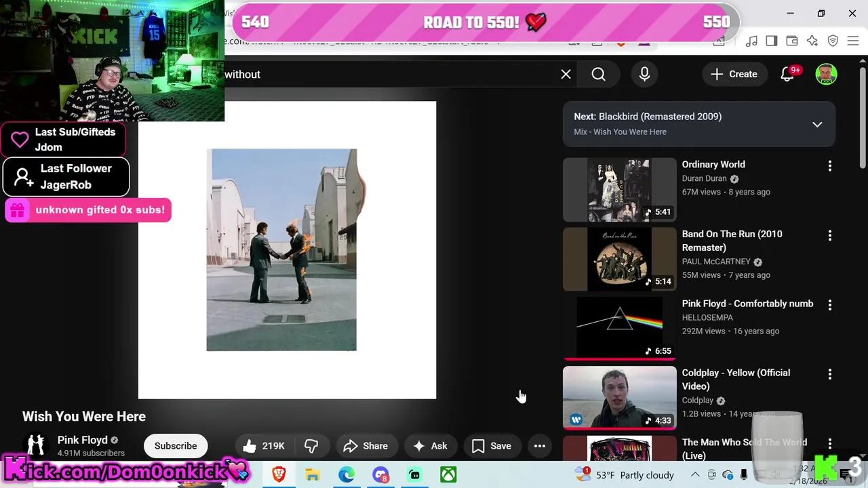Viewport: 868px width, 488px height.
Task: Subscribe to the Pink Floyd channel
Action: tap(176, 446)
